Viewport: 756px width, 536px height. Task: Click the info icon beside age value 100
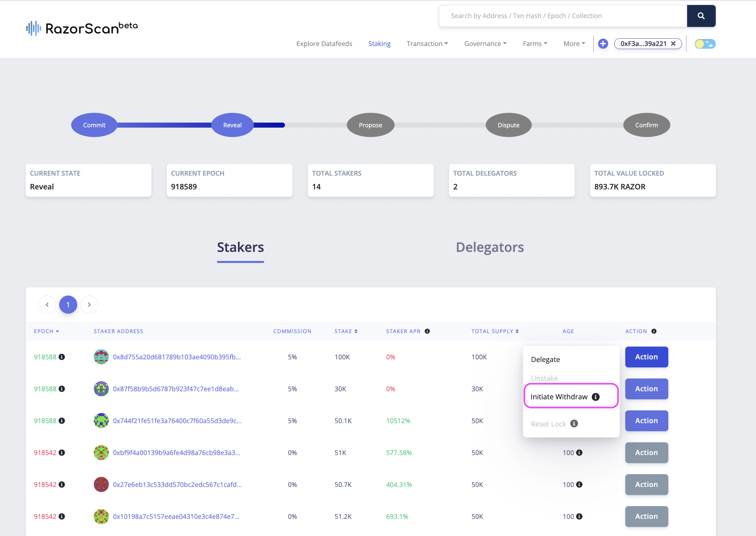[x=580, y=452]
